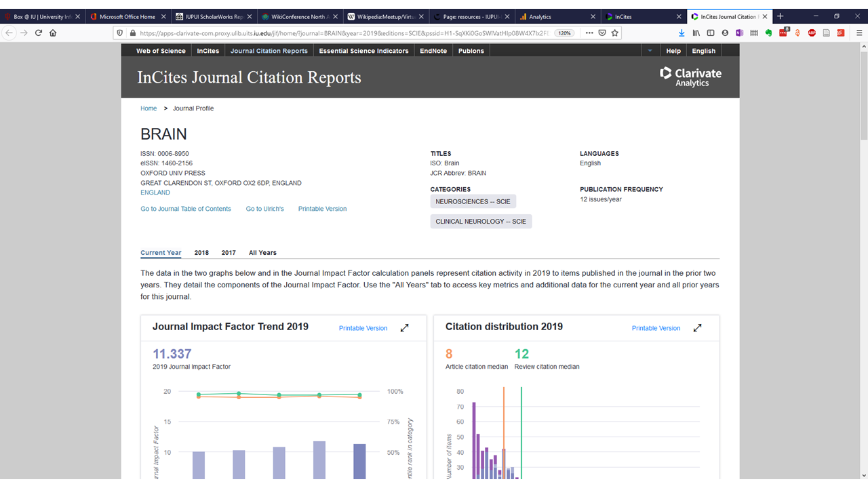Click the review citation median value 12

(521, 354)
